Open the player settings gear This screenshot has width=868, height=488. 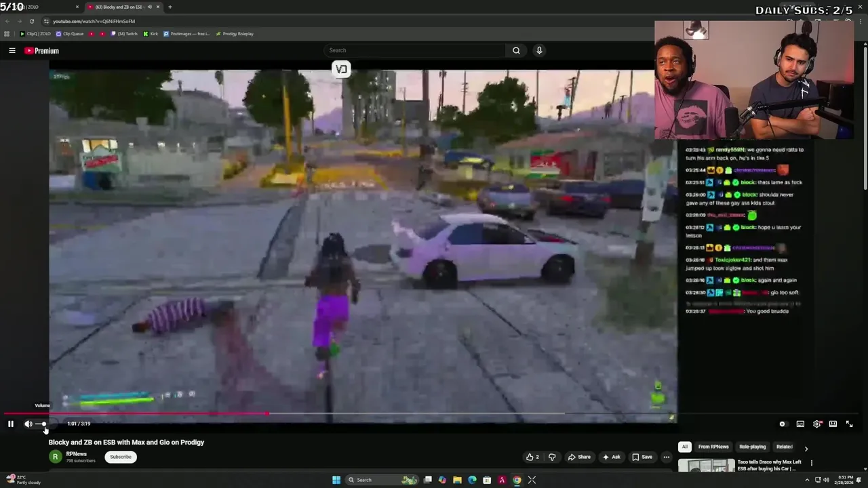tap(817, 424)
